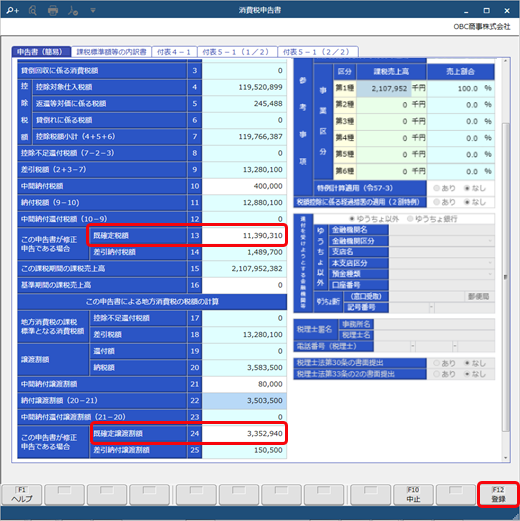Viewport: 520px width, 521px height.
Task: Click the vertical scrollbar thumb of the form
Action: point(506,277)
